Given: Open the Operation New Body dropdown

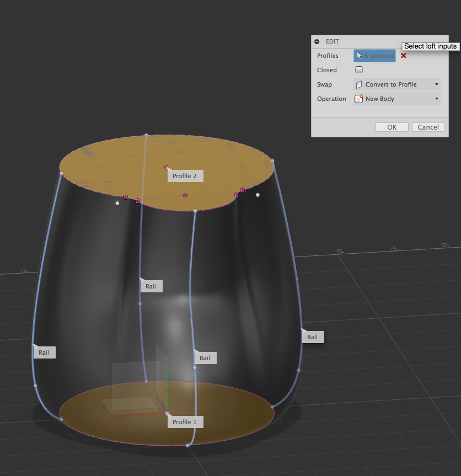Looking at the screenshot, I should pyautogui.click(x=397, y=99).
